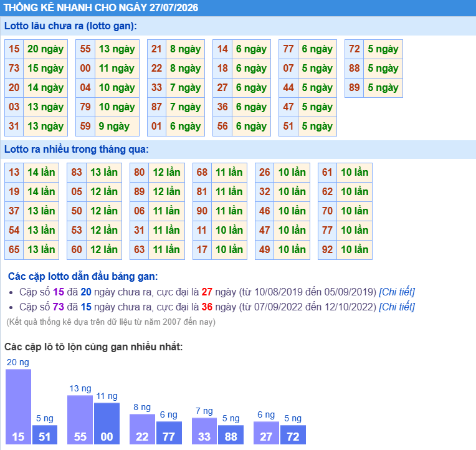Click lotto gan number 15 cell
The height and width of the screenshot is (450, 476).
tap(14, 49)
